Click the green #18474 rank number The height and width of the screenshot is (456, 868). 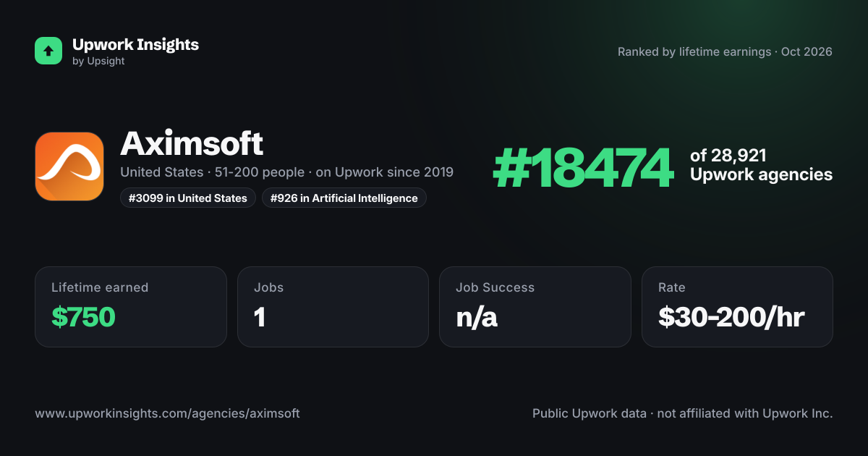[x=583, y=169]
